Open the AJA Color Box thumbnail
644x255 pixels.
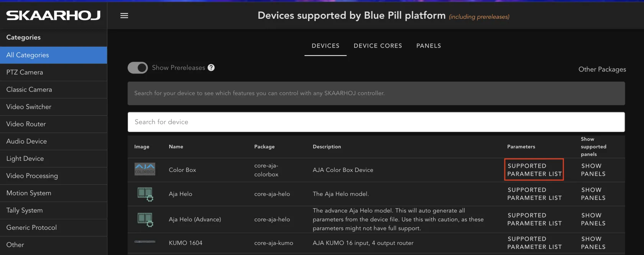[x=145, y=169]
